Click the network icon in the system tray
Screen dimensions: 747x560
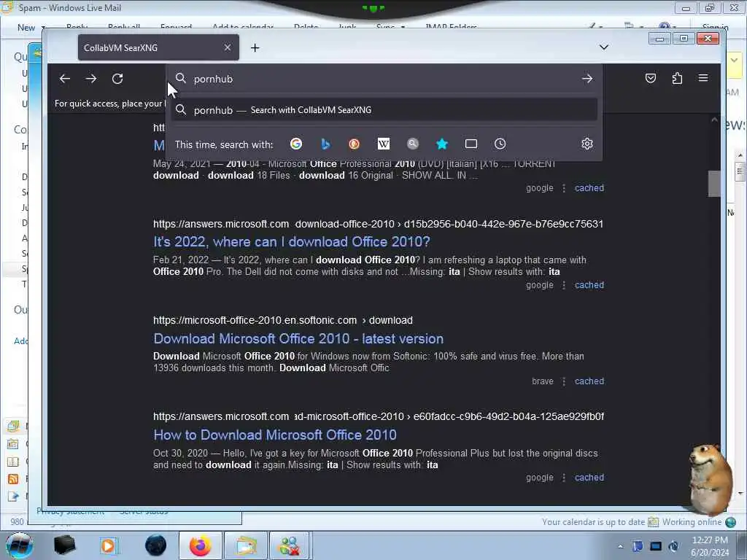(x=656, y=547)
